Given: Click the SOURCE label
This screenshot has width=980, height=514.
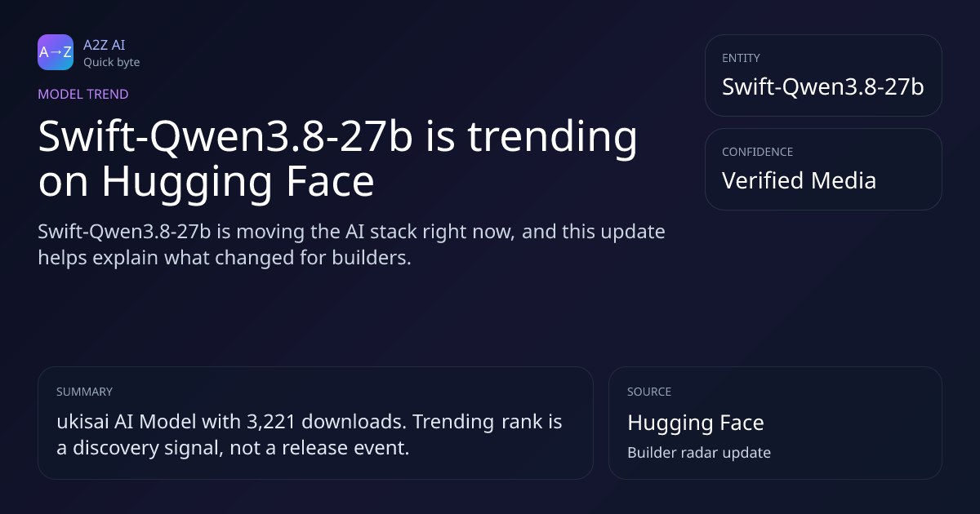Looking at the screenshot, I should tap(649, 392).
